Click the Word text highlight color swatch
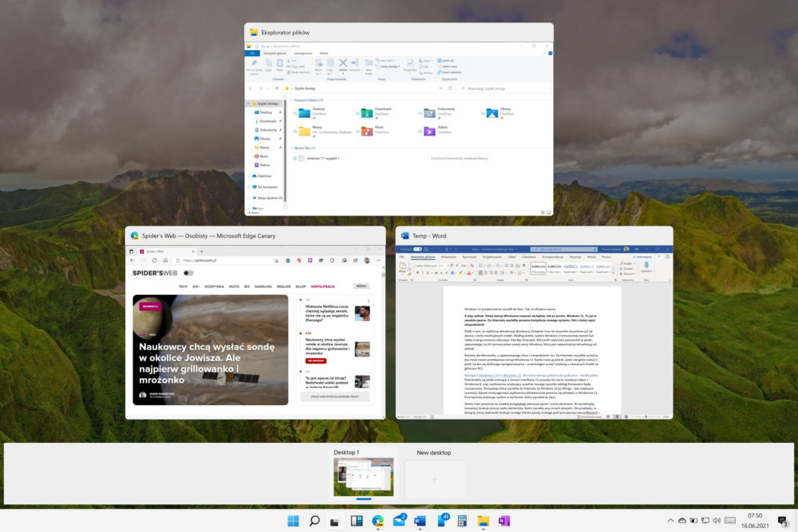The width and height of the screenshot is (798, 532). 460,273
